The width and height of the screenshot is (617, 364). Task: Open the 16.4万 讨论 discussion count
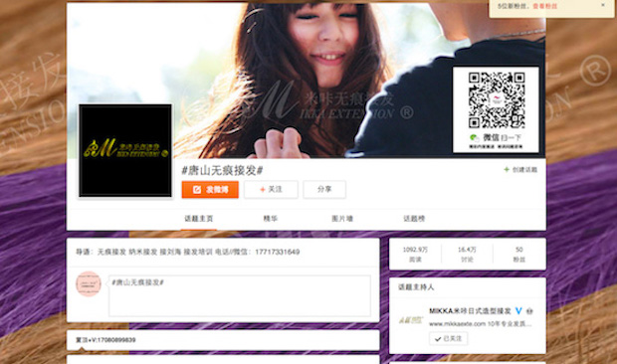coord(467,255)
